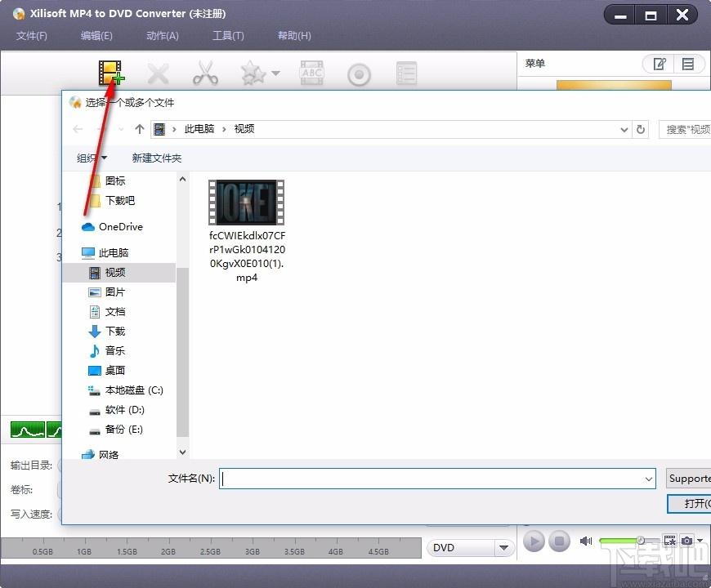Click the Edit menu pencil icon
This screenshot has height=588, width=711.
click(x=660, y=64)
